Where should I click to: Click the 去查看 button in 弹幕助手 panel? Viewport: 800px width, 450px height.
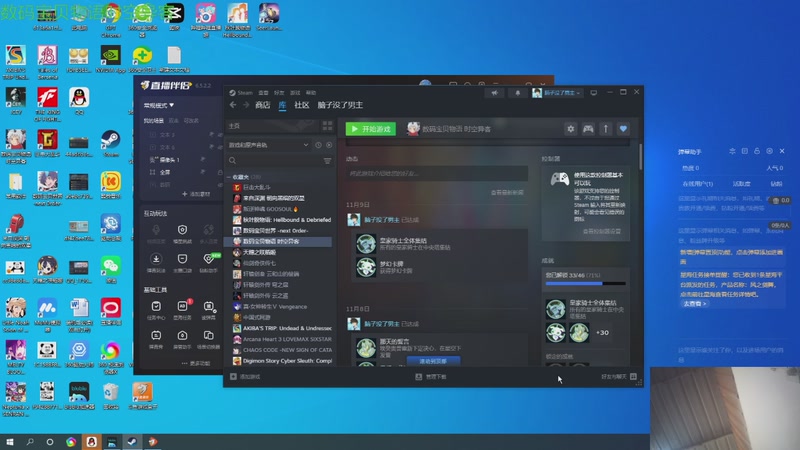pyautogui.click(x=694, y=304)
